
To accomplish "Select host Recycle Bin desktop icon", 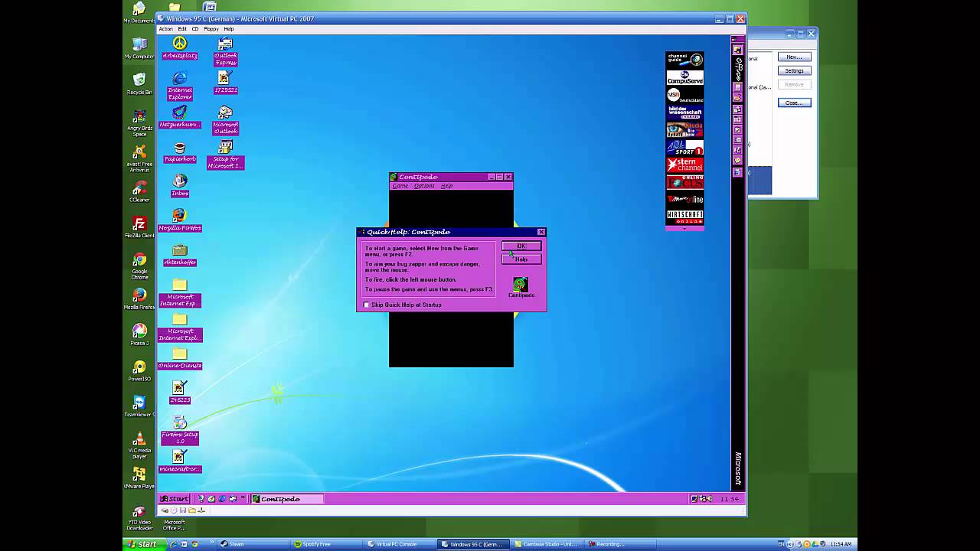I will (139, 83).
